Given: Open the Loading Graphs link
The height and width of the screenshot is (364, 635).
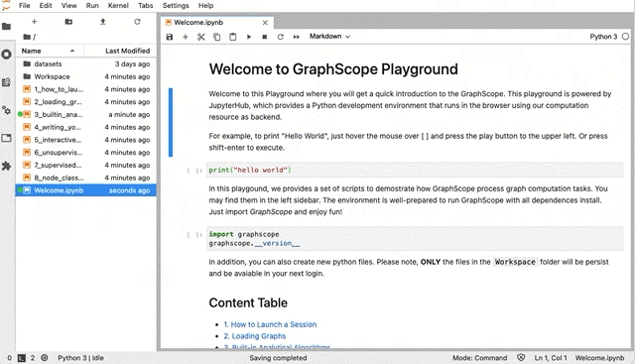Looking at the screenshot, I should pos(255,336).
